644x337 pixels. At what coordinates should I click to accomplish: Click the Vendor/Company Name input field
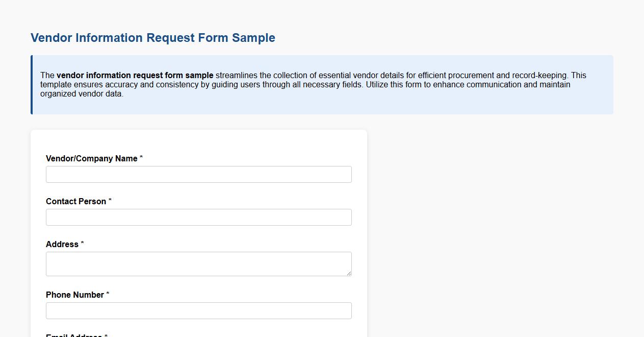[x=198, y=174]
